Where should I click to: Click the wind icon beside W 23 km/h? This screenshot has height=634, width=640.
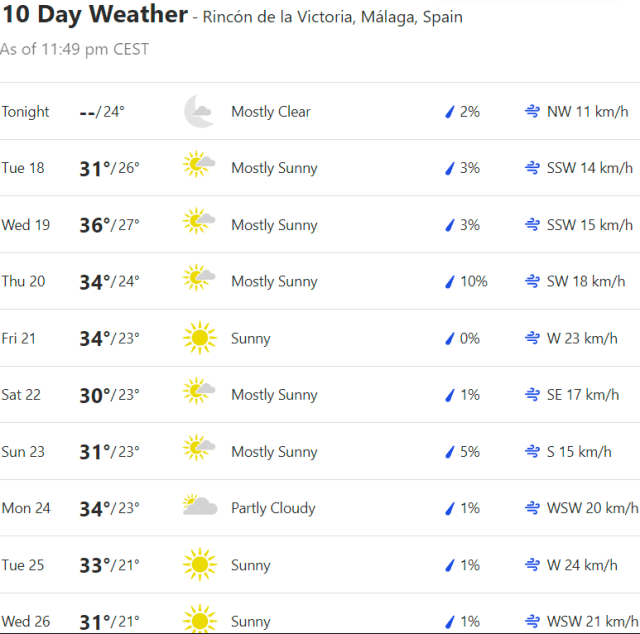coord(532,338)
